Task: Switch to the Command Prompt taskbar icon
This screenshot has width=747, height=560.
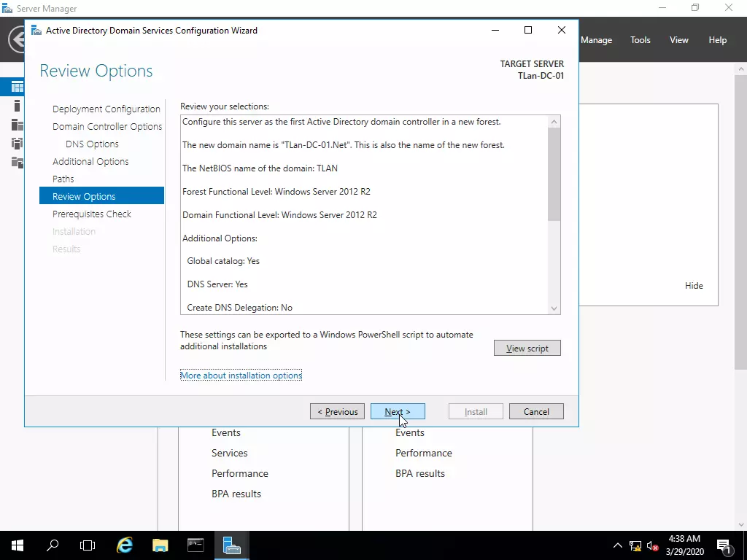Action: [196, 545]
